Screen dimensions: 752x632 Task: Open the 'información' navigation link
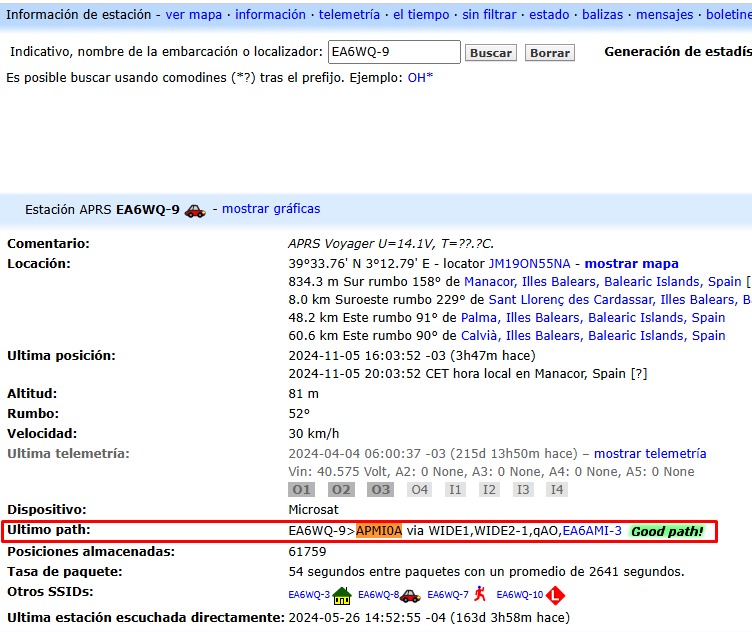click(270, 15)
